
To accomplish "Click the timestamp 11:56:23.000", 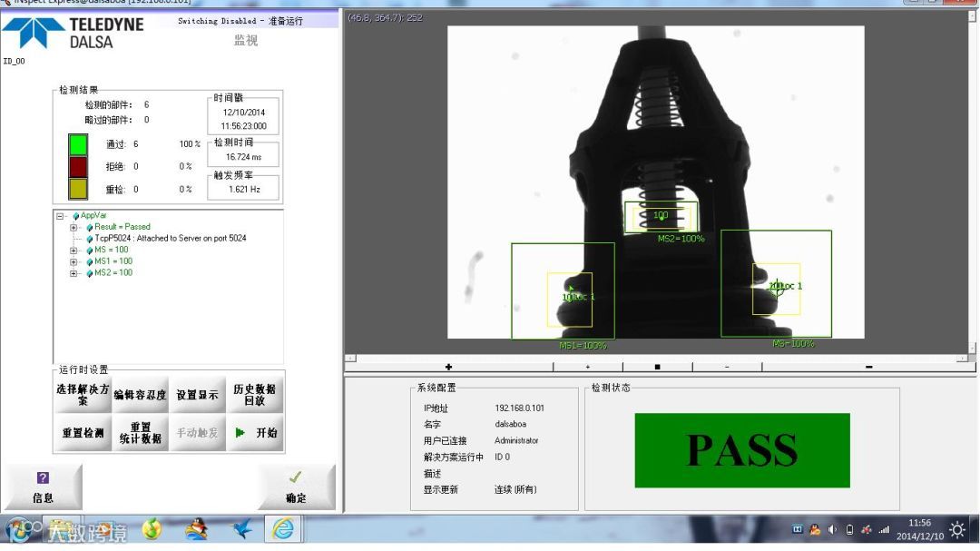I will tap(244, 125).
